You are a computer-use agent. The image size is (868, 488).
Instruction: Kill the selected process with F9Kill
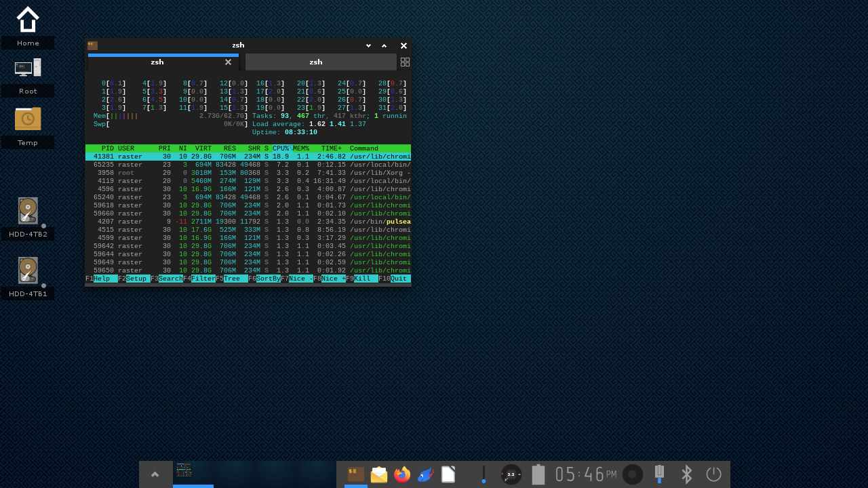(363, 279)
